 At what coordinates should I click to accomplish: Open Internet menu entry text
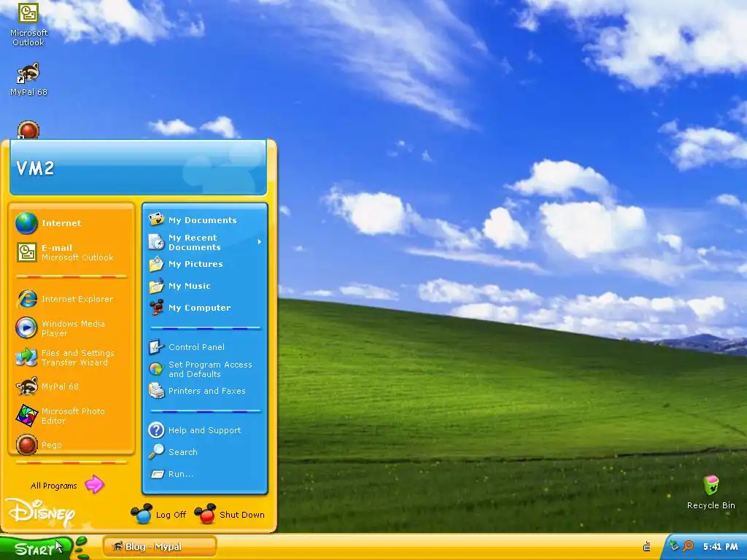coord(61,223)
